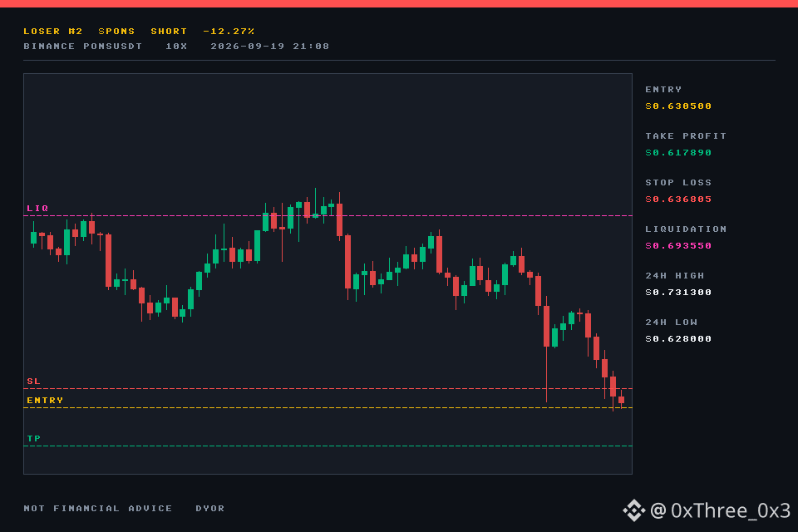
Task: Click the ENTRY line label on the chart
Action: point(45,401)
